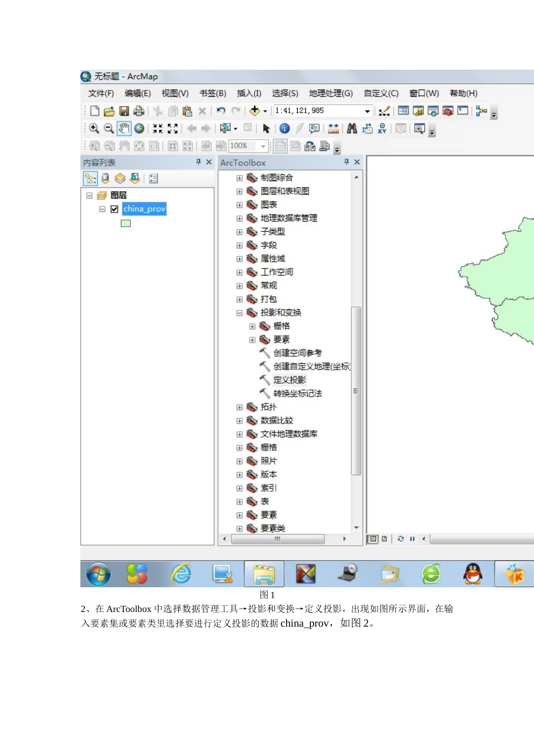This screenshot has width=534, height=756.
Task: Click the Define Projection tool
Action: tap(289, 380)
